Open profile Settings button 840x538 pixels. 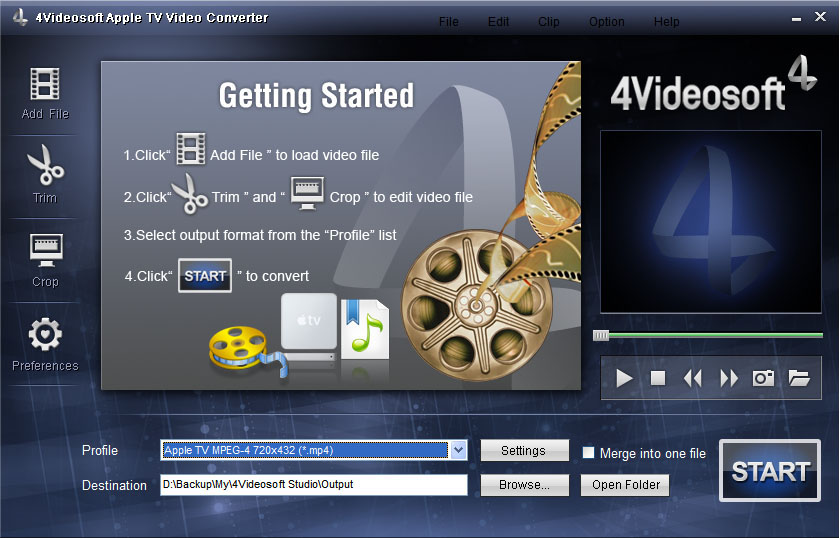524,451
